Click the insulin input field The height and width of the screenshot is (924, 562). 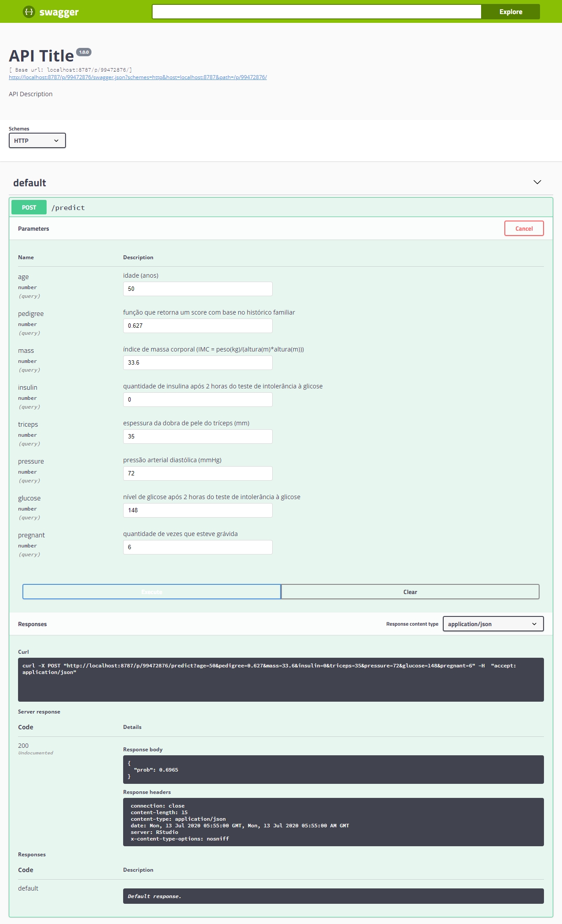point(197,399)
